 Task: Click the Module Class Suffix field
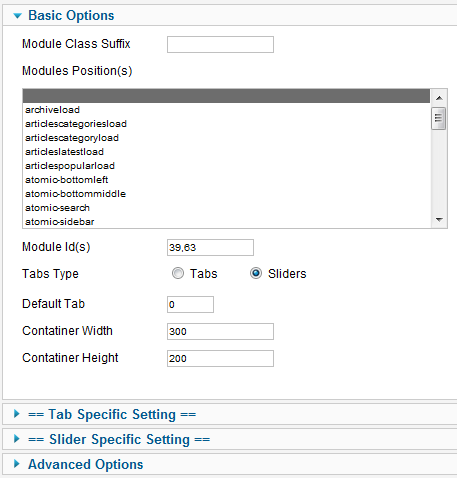220,44
